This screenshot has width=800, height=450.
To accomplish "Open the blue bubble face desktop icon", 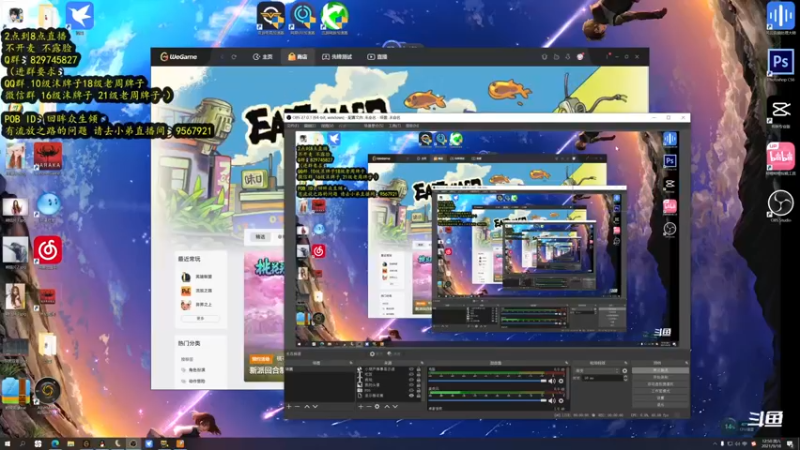I will coord(48,205).
